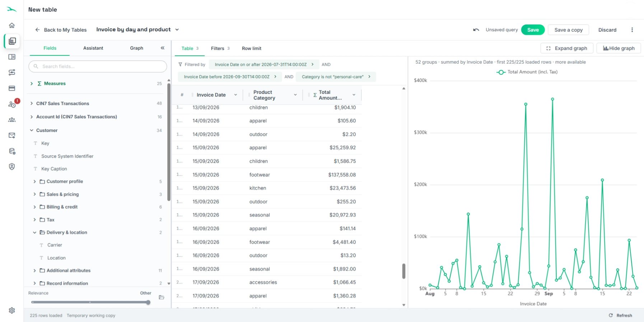Screen dimensions: 644x322
Task: Open the Home icon in sidebar
Action: pyautogui.click(x=12, y=25)
